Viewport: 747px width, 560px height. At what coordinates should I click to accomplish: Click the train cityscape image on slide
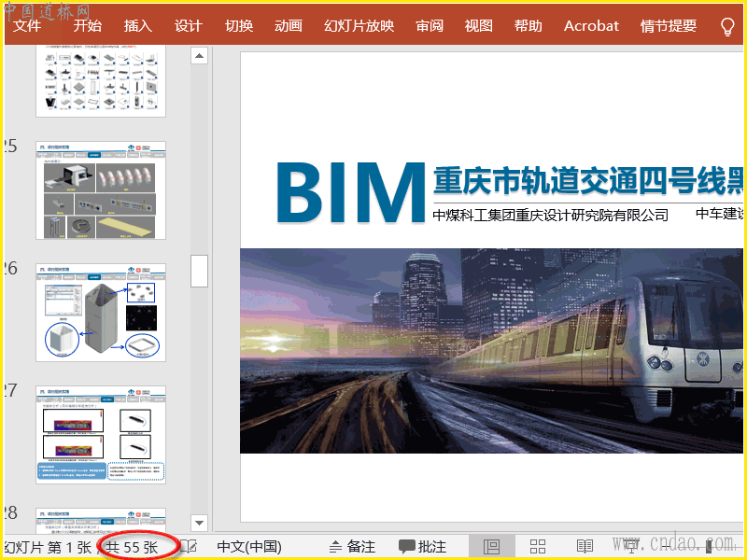tap(491, 351)
